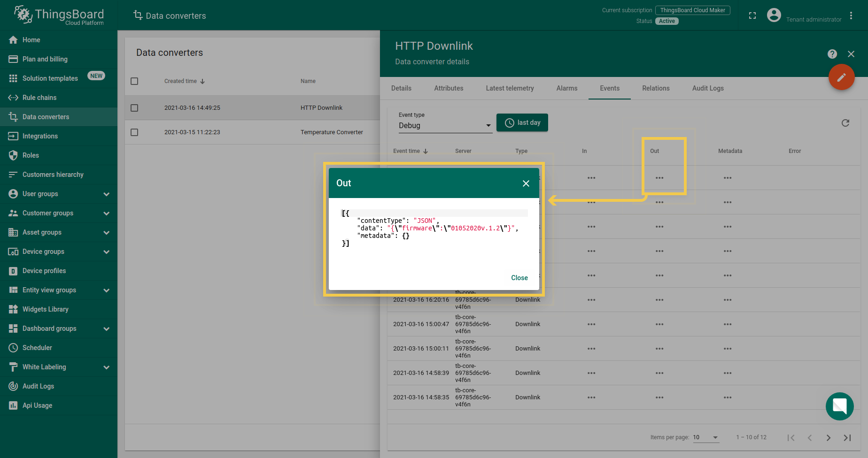Switch to Latest telemetry tab

click(510, 88)
